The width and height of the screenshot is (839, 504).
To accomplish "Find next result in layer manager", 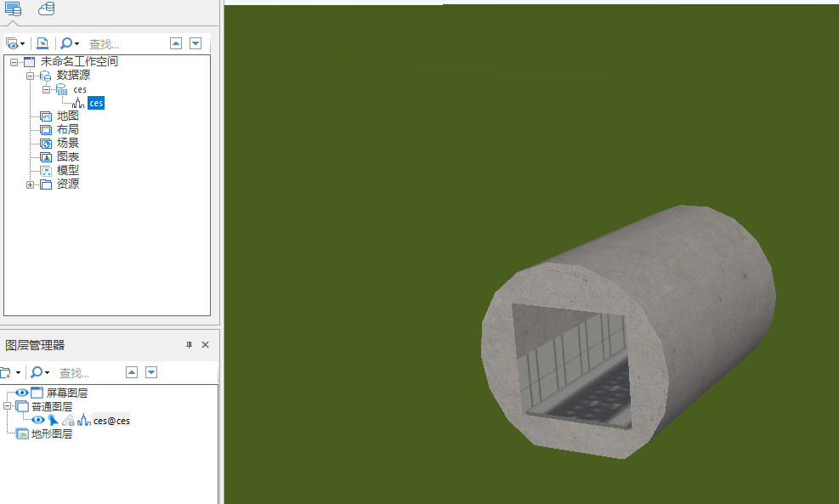I will coord(151,372).
